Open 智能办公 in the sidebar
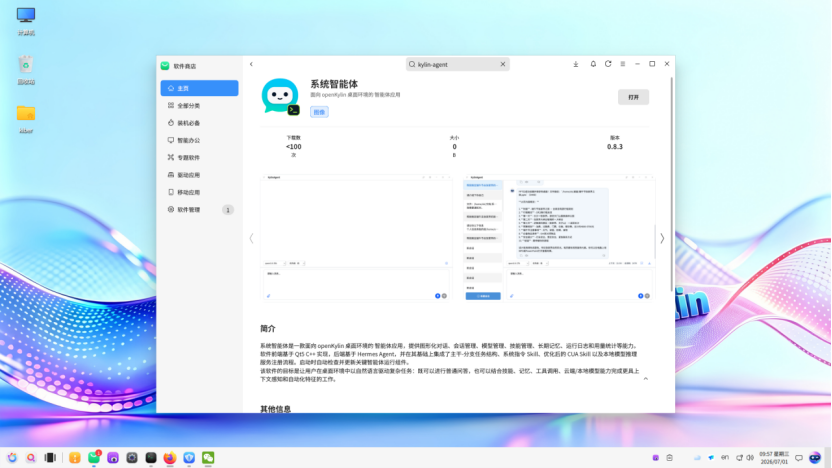The image size is (832, 468). 200,140
